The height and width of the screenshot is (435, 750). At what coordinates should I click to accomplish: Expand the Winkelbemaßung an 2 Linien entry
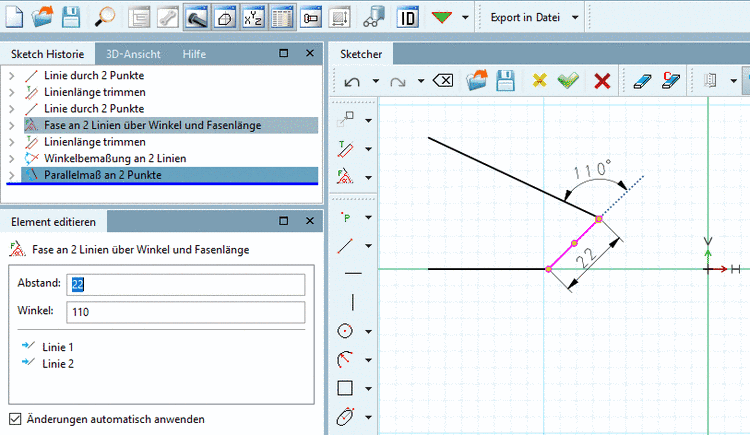tap(12, 158)
